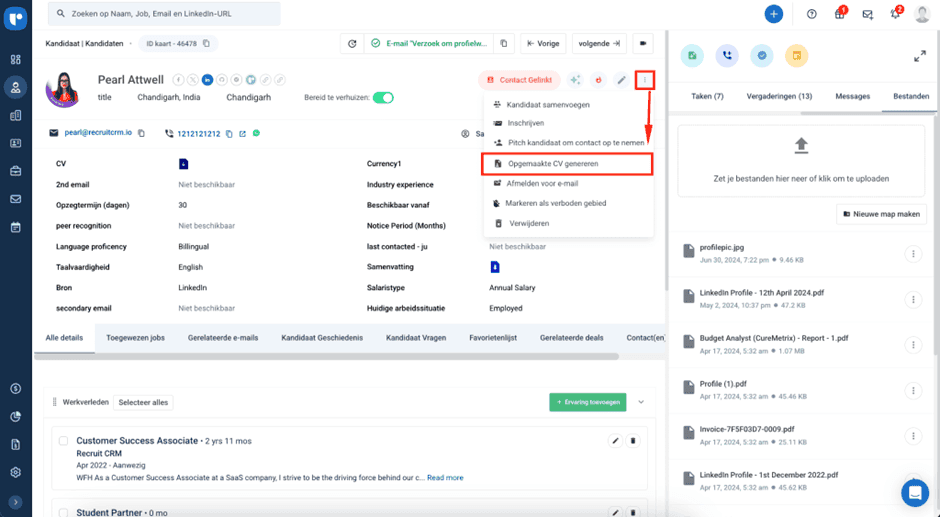Delete the Customer Success Associate entry
Viewport: 940px width, 517px height.
[x=632, y=441]
